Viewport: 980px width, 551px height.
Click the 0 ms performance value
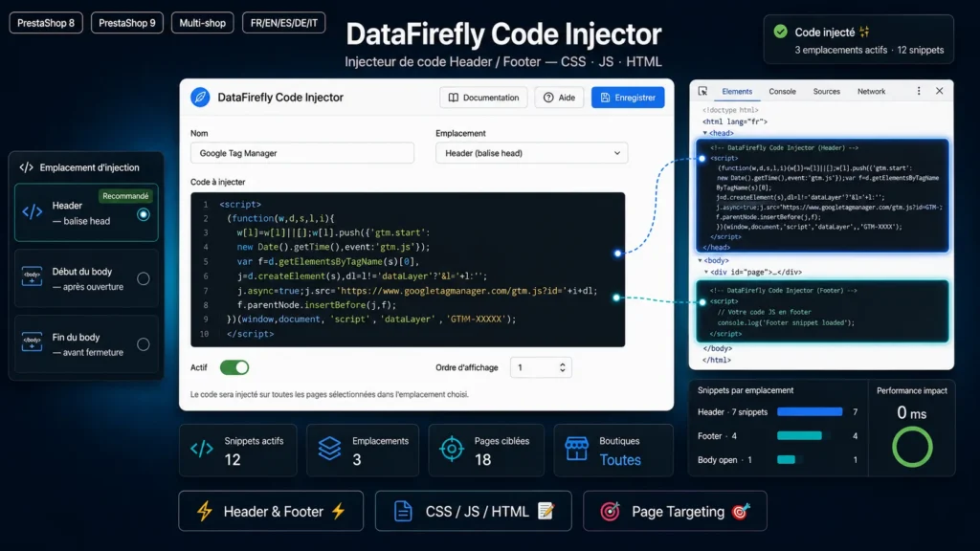click(x=912, y=412)
